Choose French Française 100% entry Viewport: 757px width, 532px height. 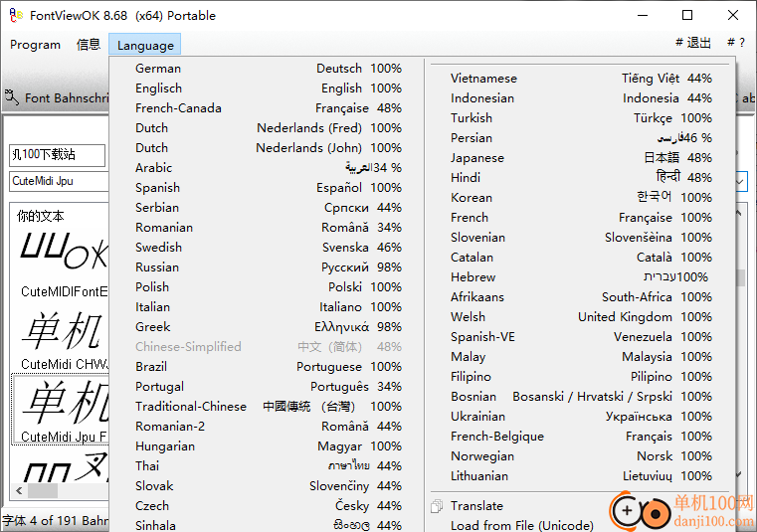coord(581,217)
